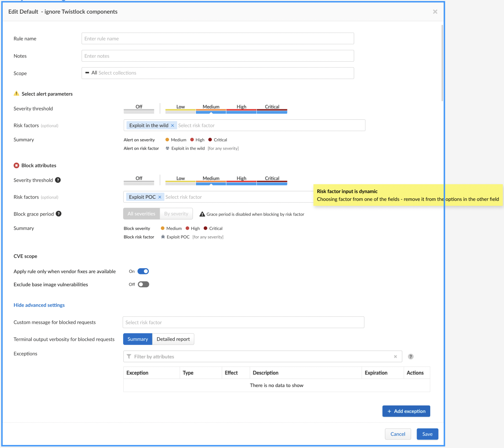Viewport: 504px width, 448px height.
Task: Open the Scope collections selector
Action: (218, 73)
